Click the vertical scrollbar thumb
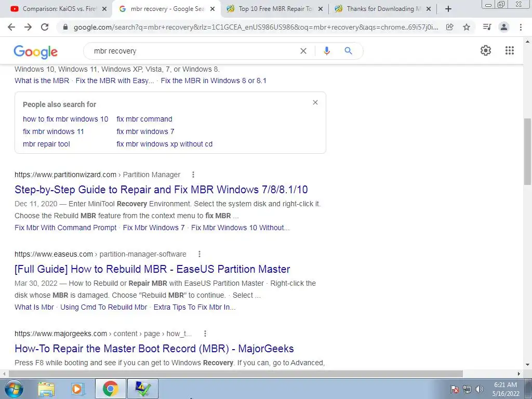Viewport: 532px width, 399px height. (527, 151)
